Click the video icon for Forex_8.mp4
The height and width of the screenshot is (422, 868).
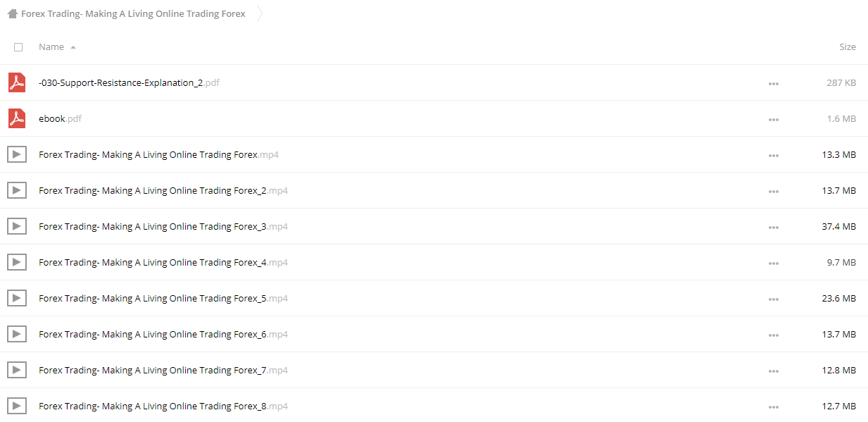click(x=17, y=406)
